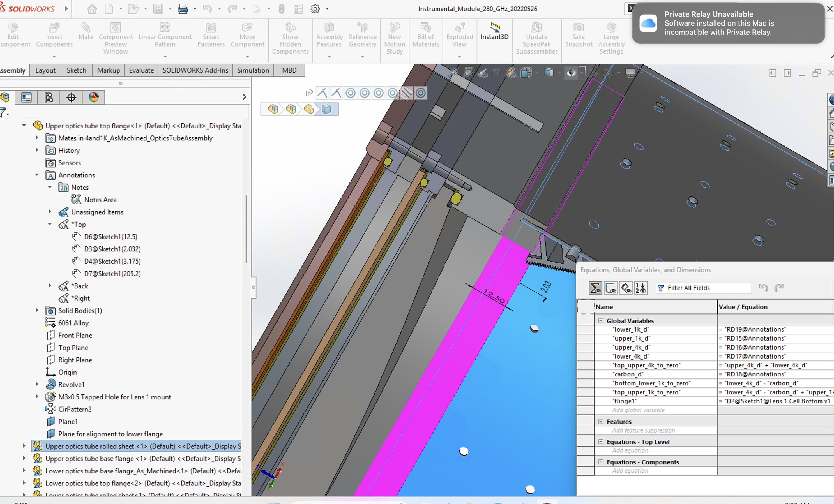Click the Private Relay Unavailable notification

click(x=728, y=23)
